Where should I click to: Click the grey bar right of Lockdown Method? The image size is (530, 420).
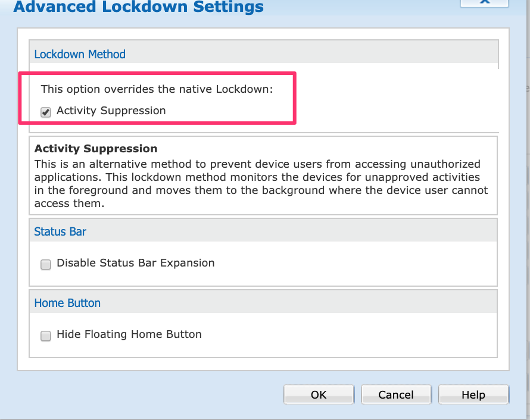[310, 54]
